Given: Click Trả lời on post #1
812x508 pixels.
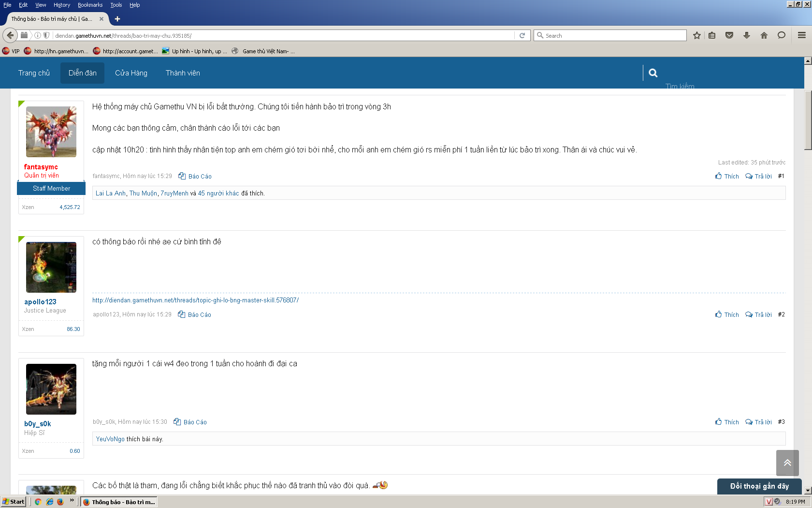Looking at the screenshot, I should click(758, 176).
